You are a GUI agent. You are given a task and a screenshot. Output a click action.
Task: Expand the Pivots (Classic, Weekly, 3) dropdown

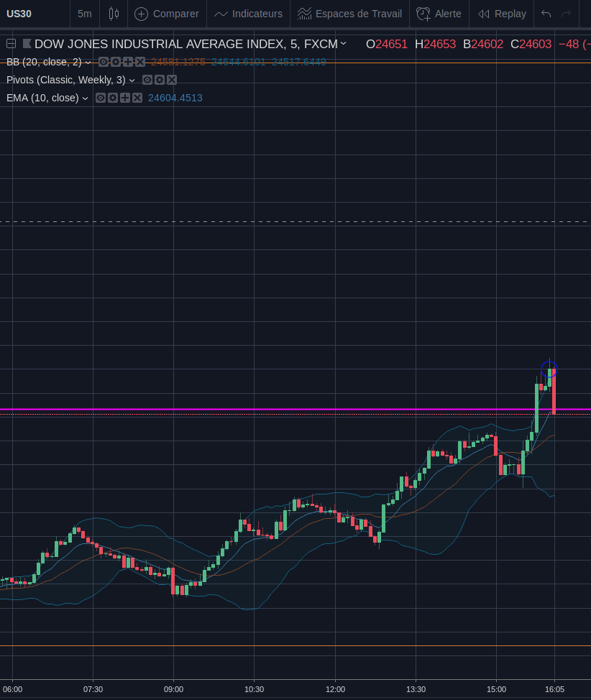point(132,80)
